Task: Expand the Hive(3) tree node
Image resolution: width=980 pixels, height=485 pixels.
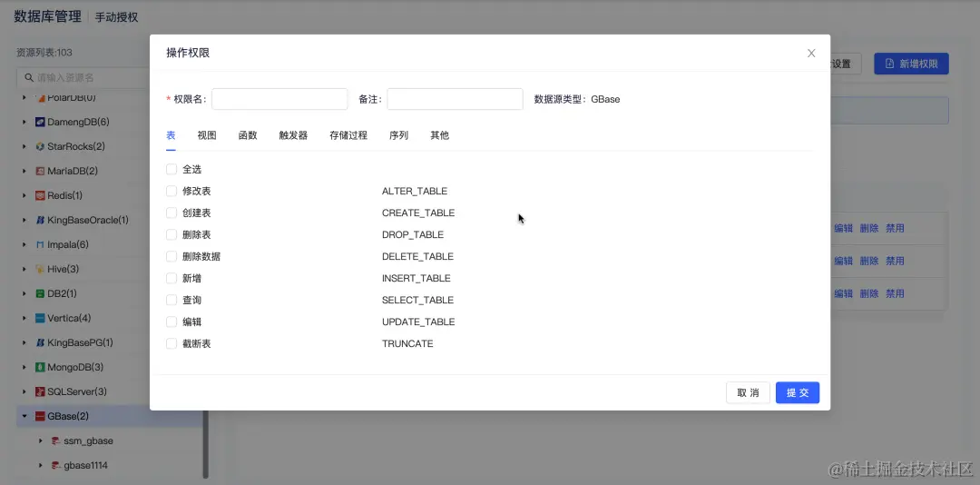Action: (x=24, y=269)
